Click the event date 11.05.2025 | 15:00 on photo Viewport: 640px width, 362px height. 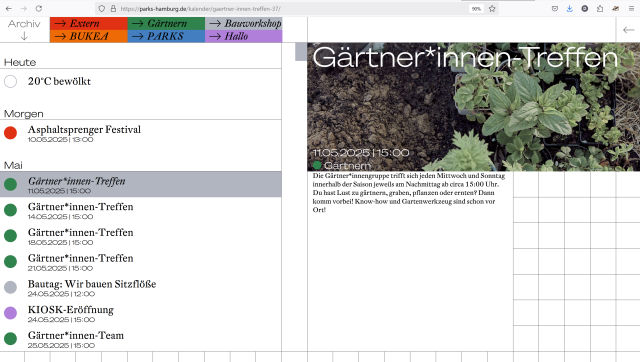(x=361, y=153)
